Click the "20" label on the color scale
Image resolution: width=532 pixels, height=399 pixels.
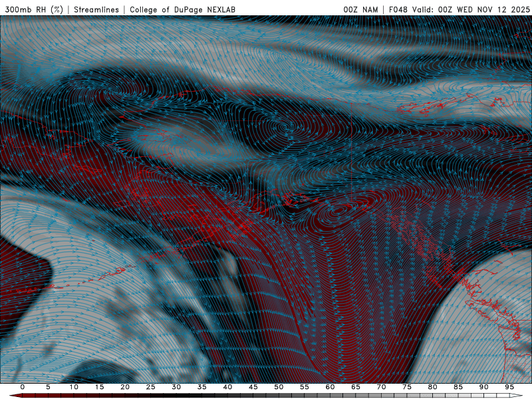(x=125, y=387)
